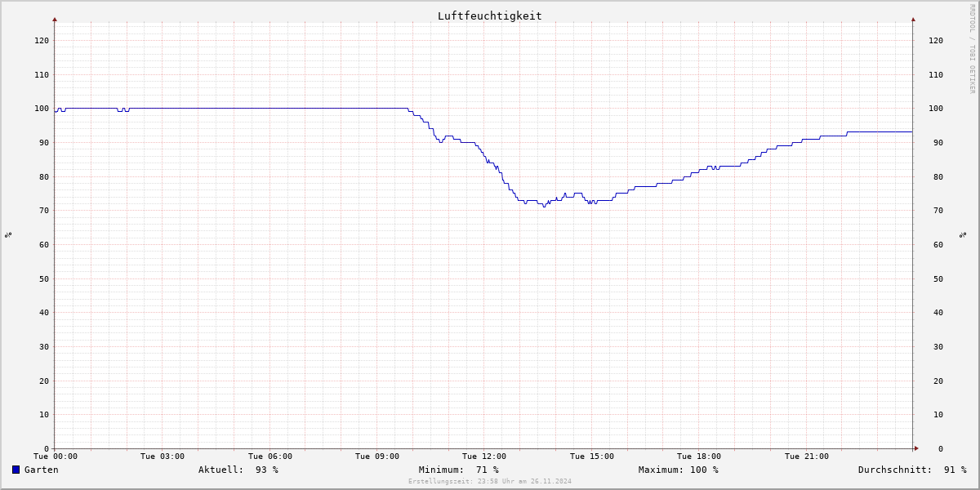This screenshot has width=980, height=490.
Task: Click the Erstellungszeit timestamp text
Action: [x=490, y=481]
